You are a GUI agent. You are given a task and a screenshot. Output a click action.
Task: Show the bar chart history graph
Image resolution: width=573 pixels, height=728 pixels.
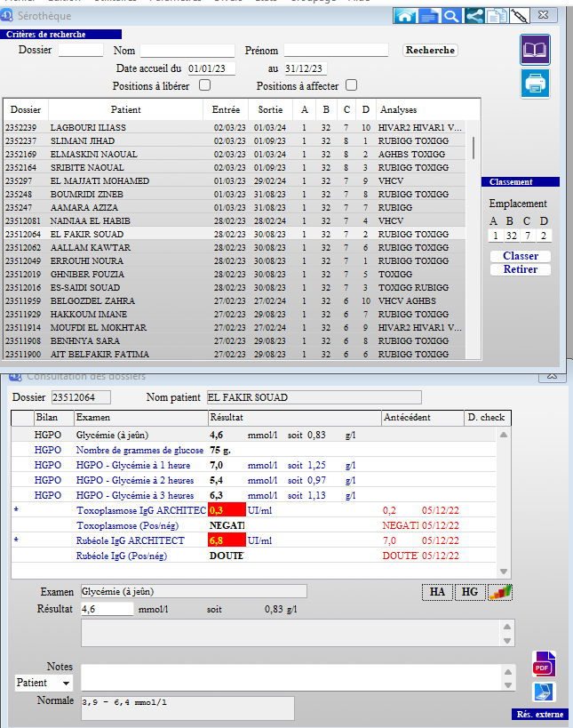[501, 592]
